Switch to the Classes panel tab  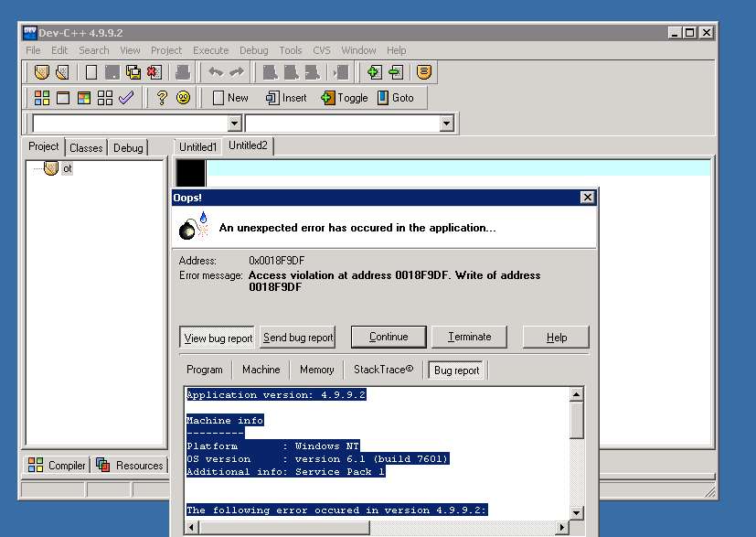click(x=86, y=148)
